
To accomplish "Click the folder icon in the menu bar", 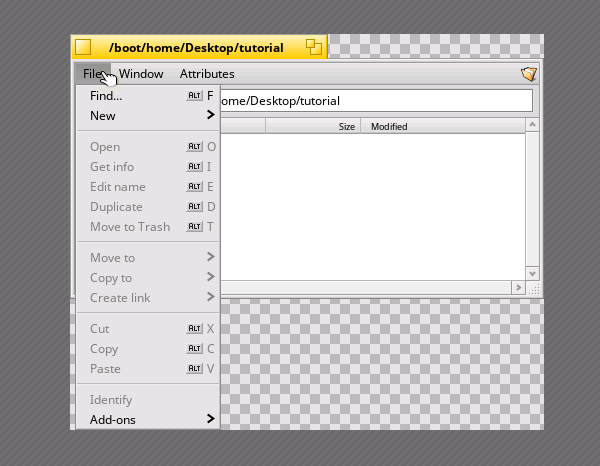I will (529, 74).
